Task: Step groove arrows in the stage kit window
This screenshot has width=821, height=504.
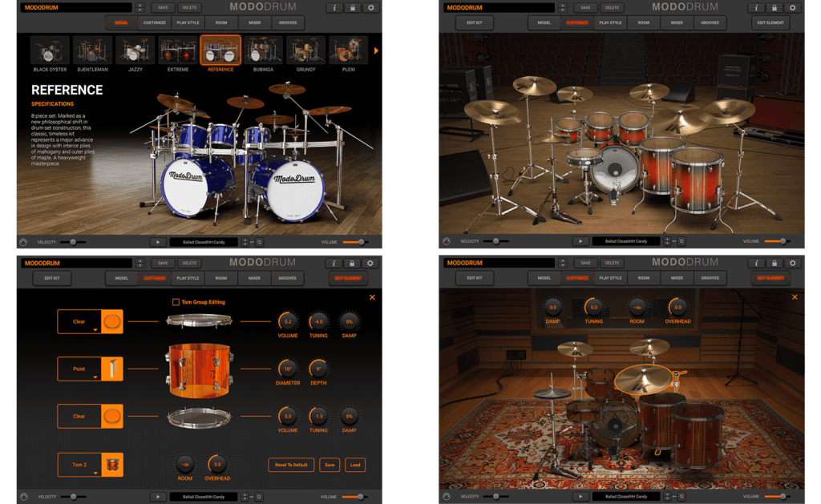Action: (667, 241)
